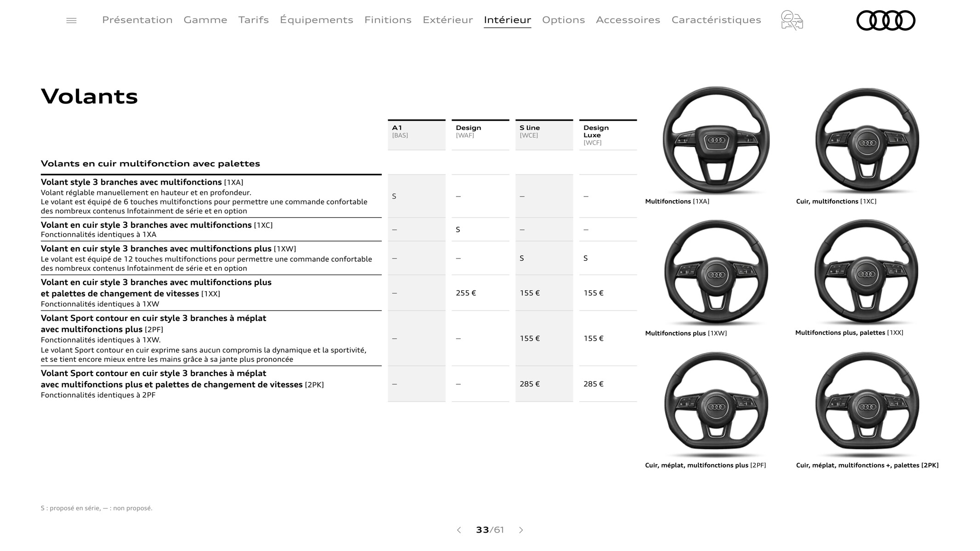The height and width of the screenshot is (551, 980).
Task: Open the hamburger menu icon
Action: [71, 21]
